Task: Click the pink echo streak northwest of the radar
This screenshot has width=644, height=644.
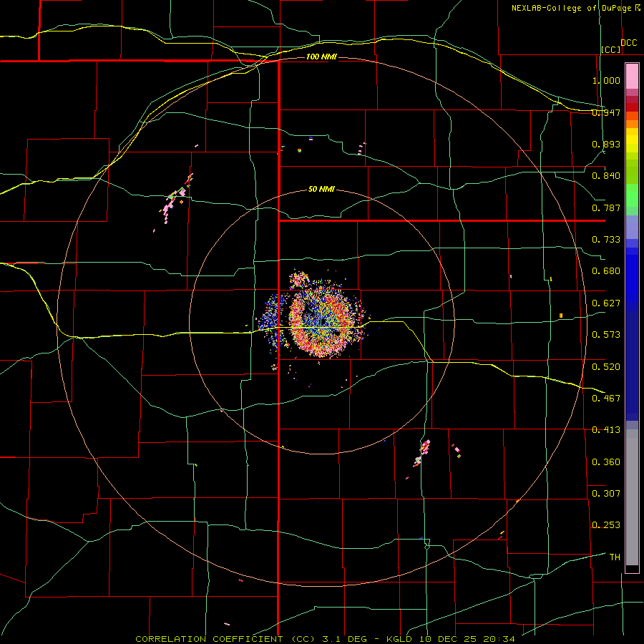Action: (x=177, y=197)
